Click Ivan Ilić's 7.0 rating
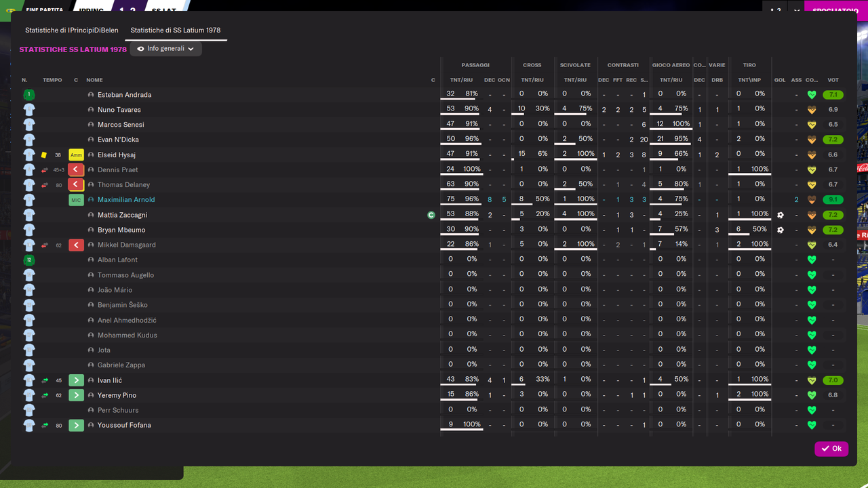 pos(833,380)
